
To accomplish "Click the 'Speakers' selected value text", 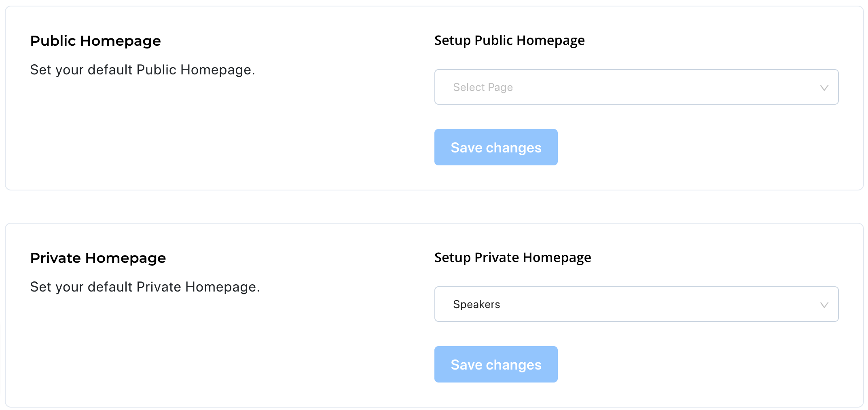I will tap(476, 304).
